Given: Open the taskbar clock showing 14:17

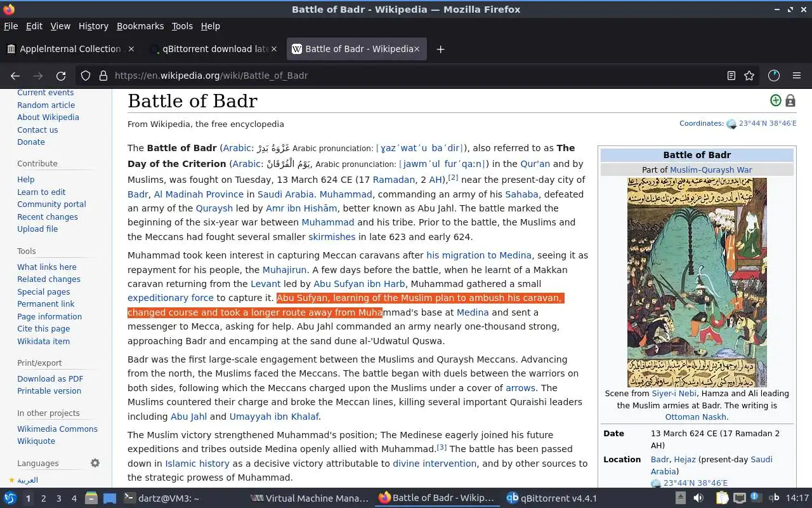Looking at the screenshot, I should pos(797,498).
